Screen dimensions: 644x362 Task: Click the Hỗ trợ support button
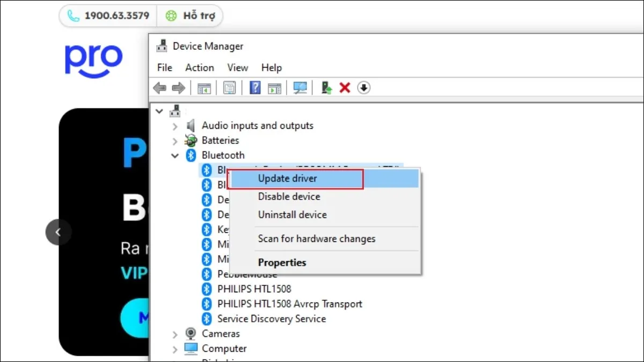[x=190, y=16]
